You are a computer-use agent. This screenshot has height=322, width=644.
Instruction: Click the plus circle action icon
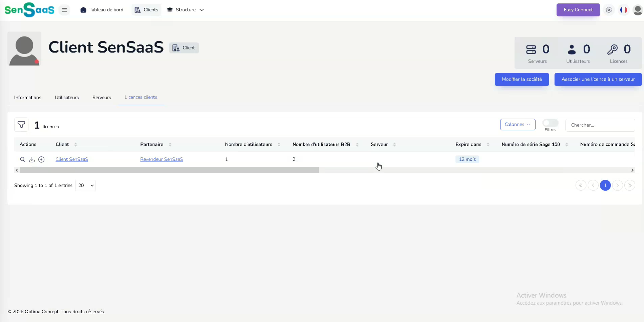(x=41, y=159)
